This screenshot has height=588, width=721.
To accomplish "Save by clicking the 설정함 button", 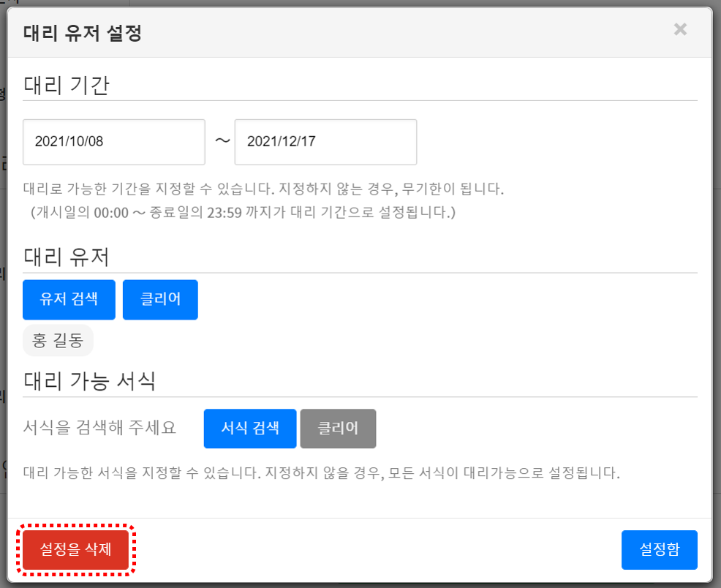I will tap(659, 550).
